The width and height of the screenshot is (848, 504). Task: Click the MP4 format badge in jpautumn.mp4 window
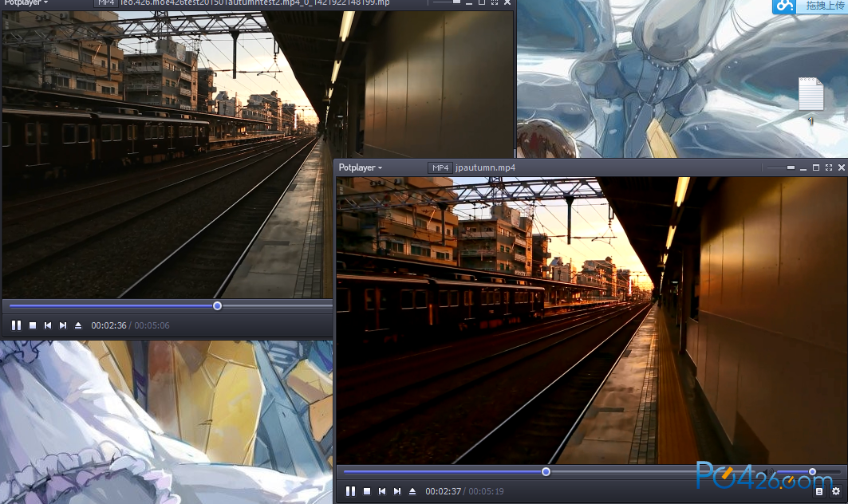coord(440,167)
